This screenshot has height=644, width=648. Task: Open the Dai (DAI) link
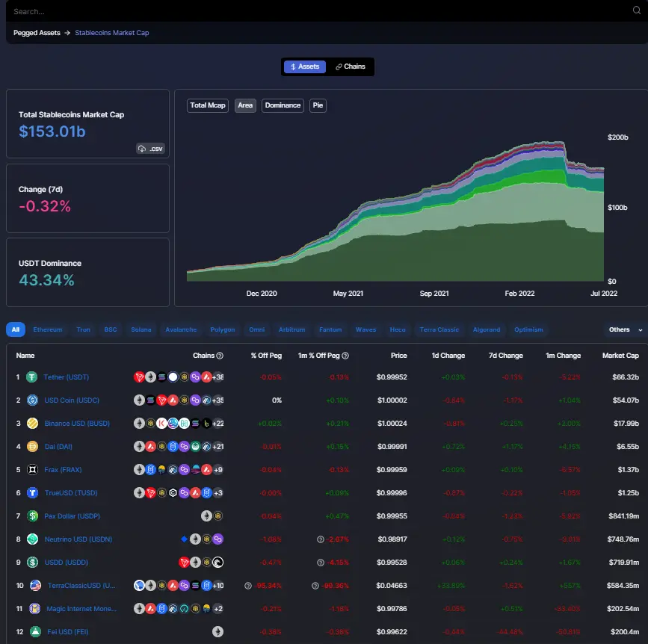tap(58, 447)
